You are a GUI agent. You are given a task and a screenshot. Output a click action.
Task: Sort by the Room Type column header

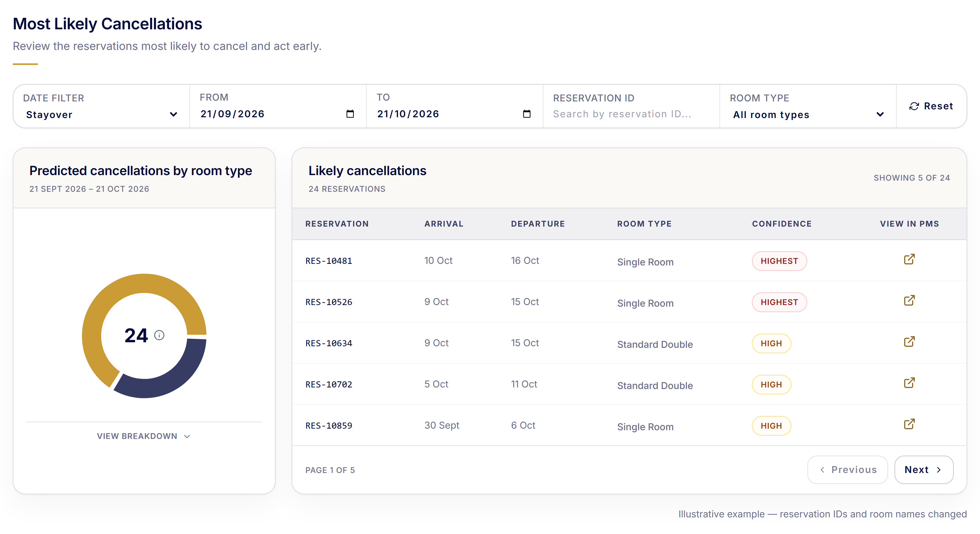pos(644,224)
